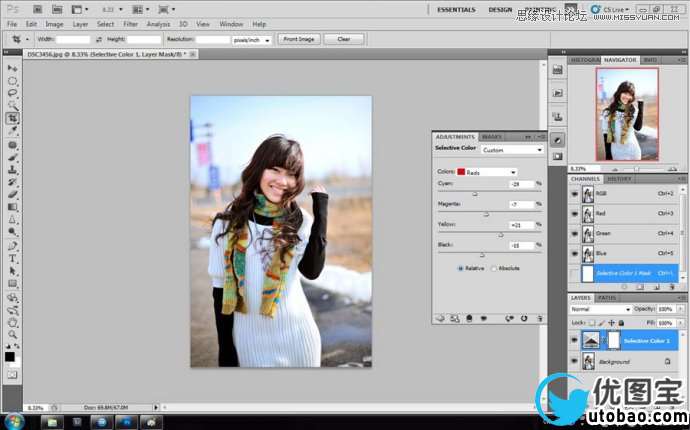Image resolution: width=690 pixels, height=430 pixels.
Task: Hide the Background layer
Action: coord(574,361)
